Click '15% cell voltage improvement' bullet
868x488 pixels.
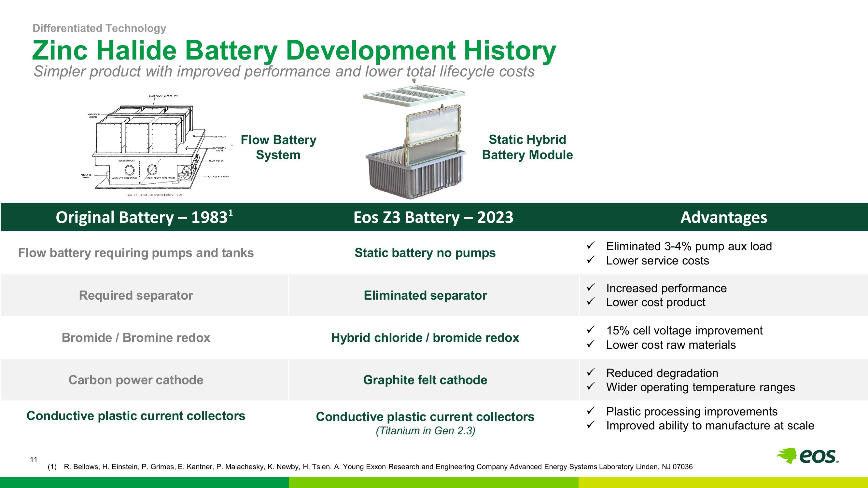click(684, 331)
